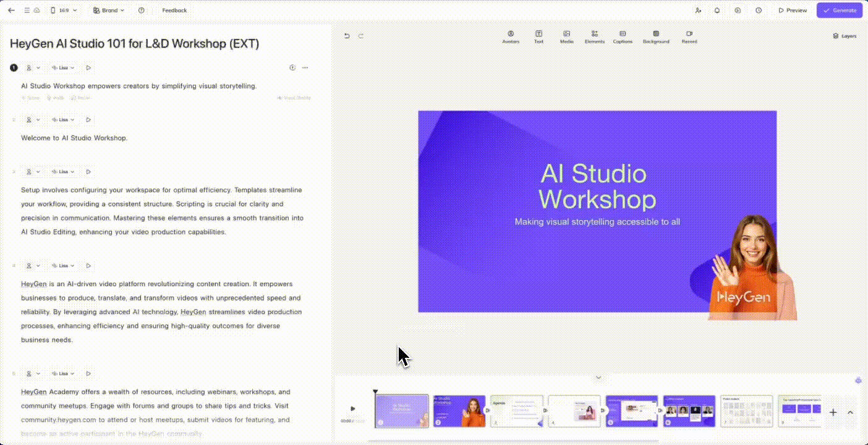The width and height of the screenshot is (868, 445).
Task: Open avatar dropdown for scene 4
Action: point(32,265)
